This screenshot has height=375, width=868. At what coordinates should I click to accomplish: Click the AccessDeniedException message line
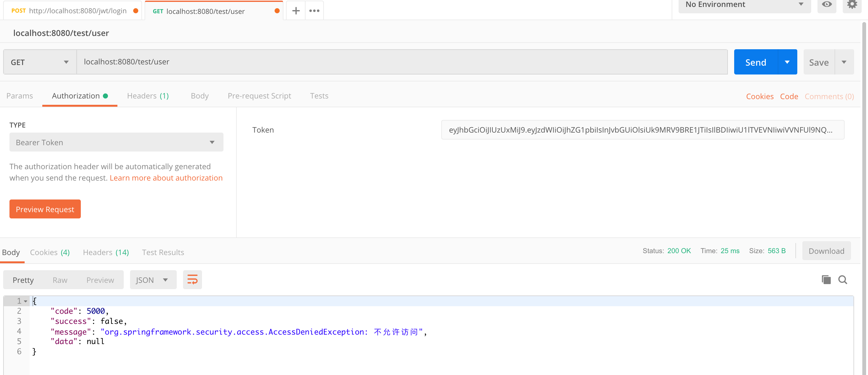(239, 332)
